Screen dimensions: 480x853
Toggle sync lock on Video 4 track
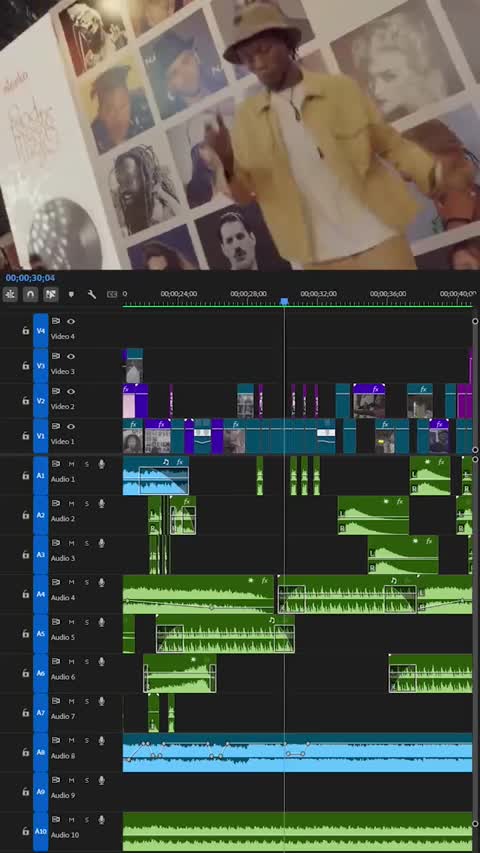point(56,321)
